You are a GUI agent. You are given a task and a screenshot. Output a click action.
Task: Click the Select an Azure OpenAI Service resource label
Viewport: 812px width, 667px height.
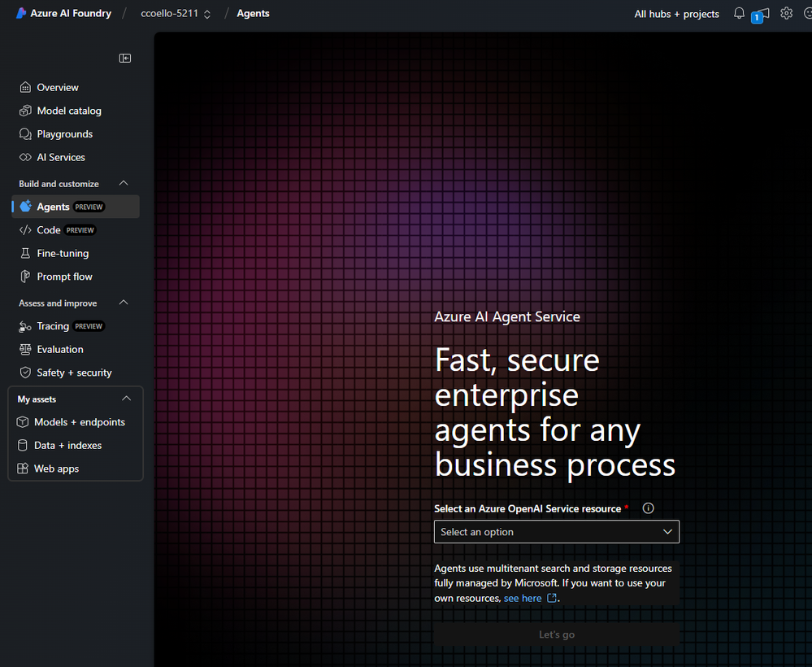click(x=528, y=508)
